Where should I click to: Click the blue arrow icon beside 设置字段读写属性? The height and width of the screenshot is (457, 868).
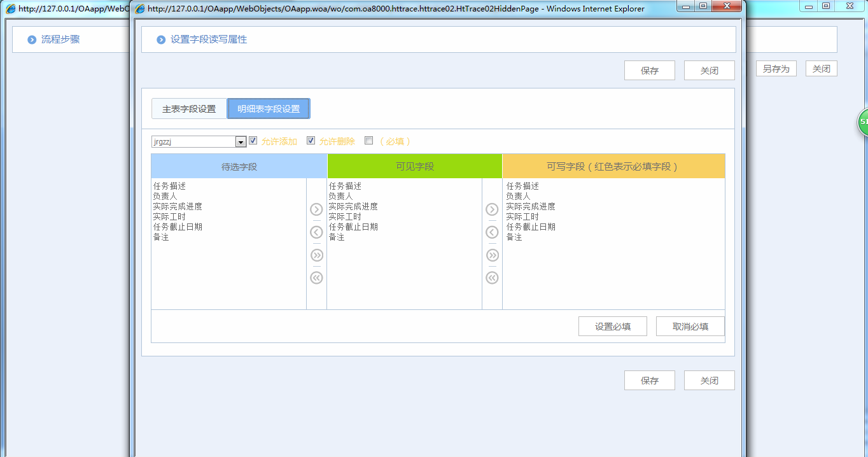click(x=161, y=39)
